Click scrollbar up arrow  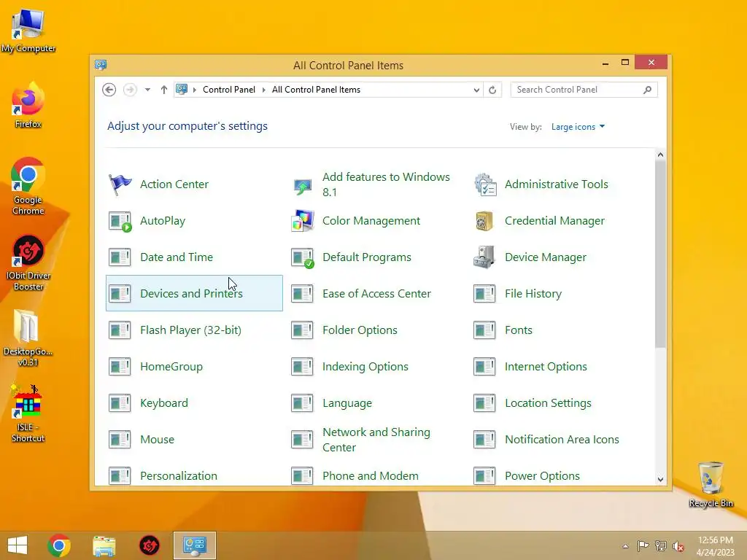[x=660, y=155]
